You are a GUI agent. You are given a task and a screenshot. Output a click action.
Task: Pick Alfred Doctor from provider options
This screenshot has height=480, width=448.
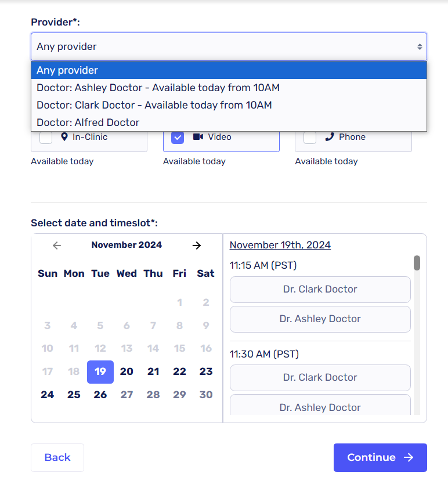88,122
